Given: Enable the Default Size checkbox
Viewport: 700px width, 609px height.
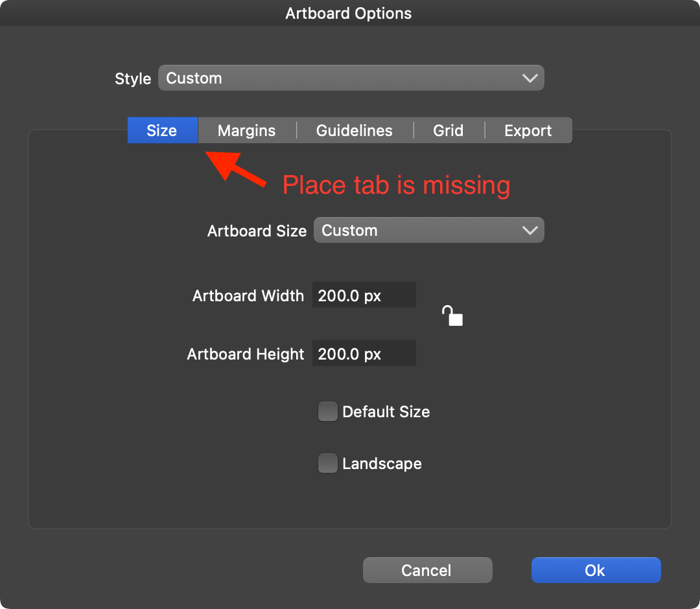Looking at the screenshot, I should pyautogui.click(x=328, y=412).
